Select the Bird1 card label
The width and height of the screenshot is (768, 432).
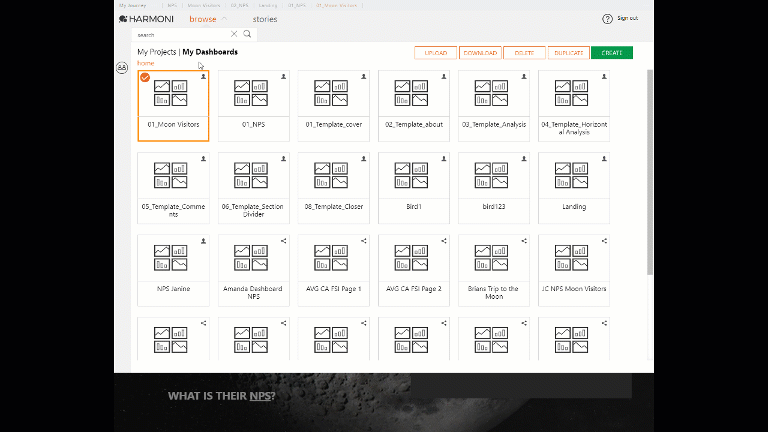[x=414, y=207]
